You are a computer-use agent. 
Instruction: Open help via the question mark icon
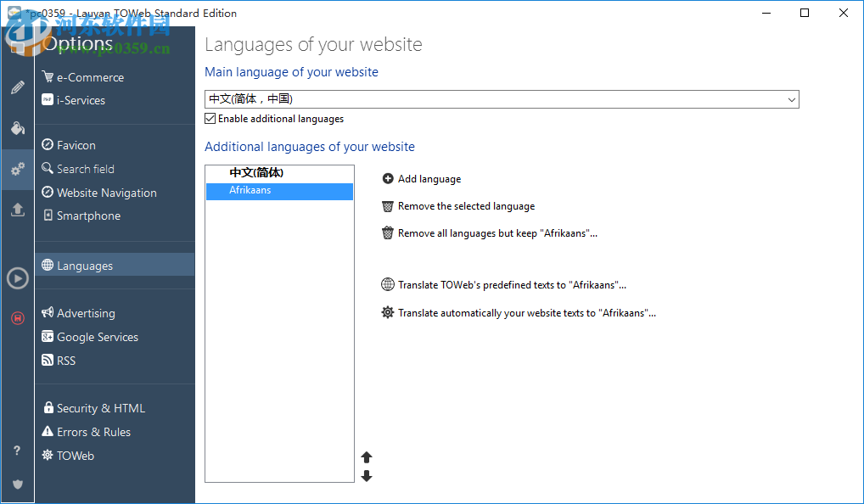[17, 451]
